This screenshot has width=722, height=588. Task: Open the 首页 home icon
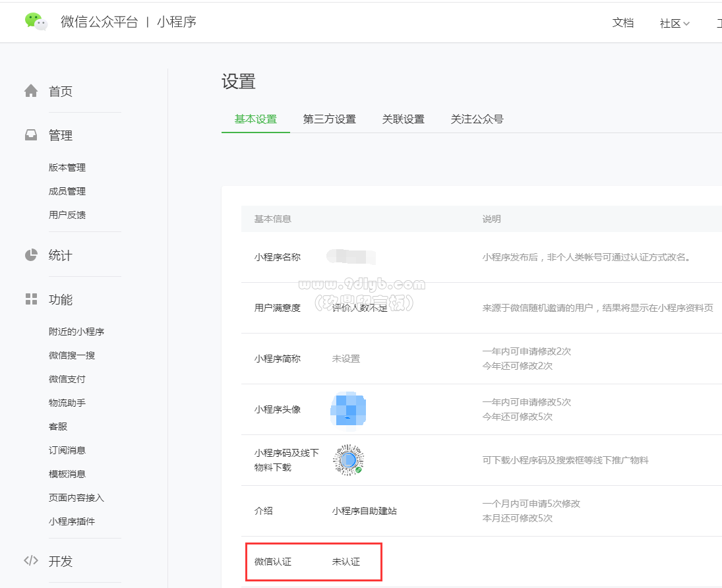(31, 91)
